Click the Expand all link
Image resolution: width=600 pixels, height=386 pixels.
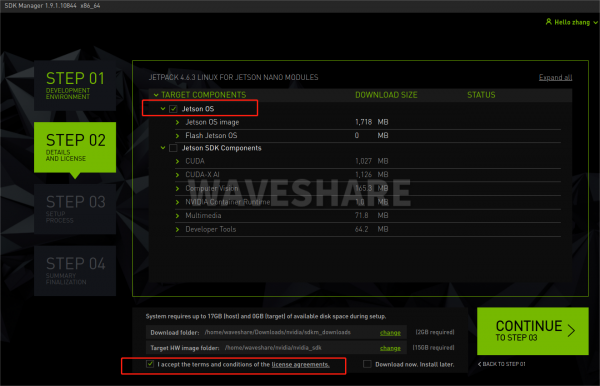point(555,77)
